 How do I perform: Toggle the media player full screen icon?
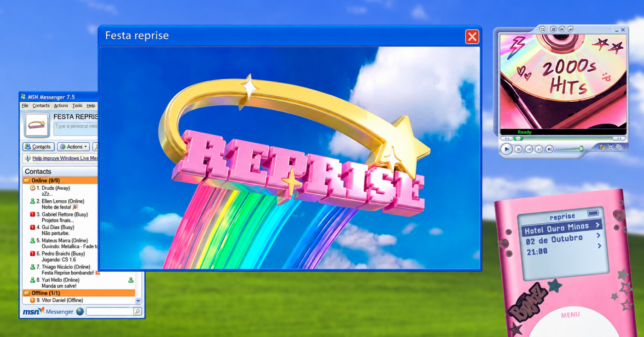[x=610, y=147]
